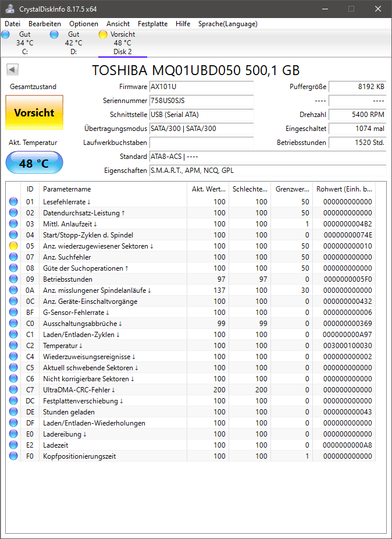Click the status icon for Temperatur row C2

13,346
